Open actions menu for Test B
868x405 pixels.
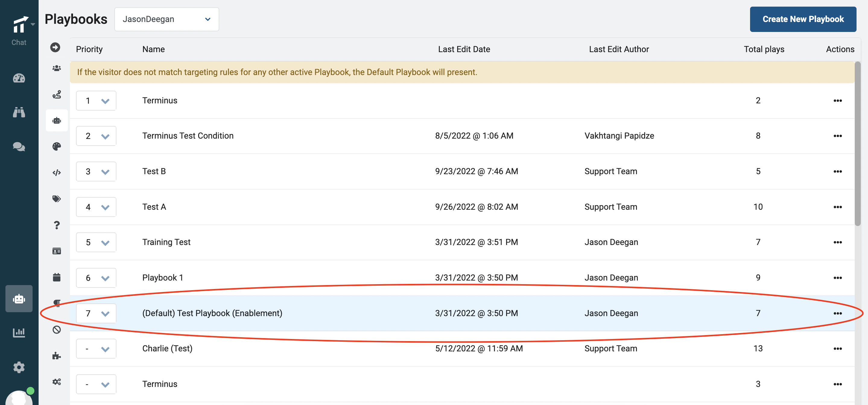click(x=838, y=171)
